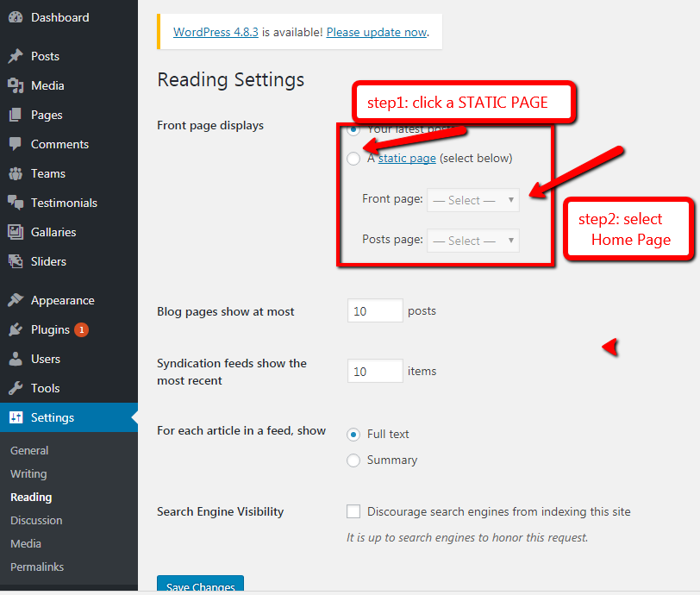This screenshot has width=700, height=595.
Task: Click the Pages icon in sidebar
Action: click(16, 115)
